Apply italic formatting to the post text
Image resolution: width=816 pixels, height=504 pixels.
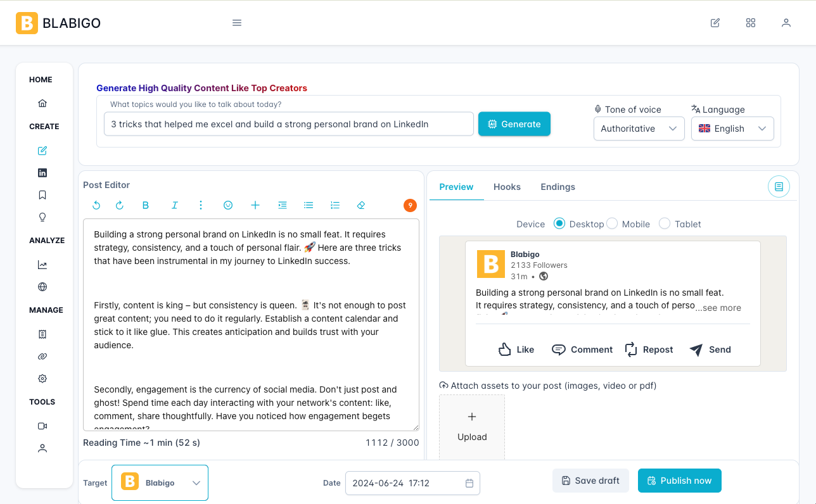tap(174, 205)
